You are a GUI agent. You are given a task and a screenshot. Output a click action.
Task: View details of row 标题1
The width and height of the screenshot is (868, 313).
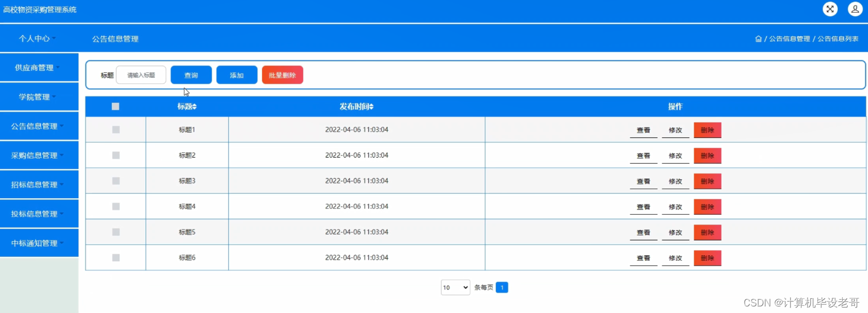[643, 130]
